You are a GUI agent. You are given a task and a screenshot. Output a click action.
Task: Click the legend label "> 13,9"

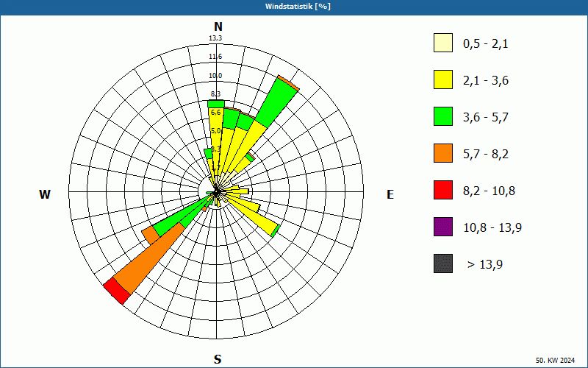coord(485,265)
